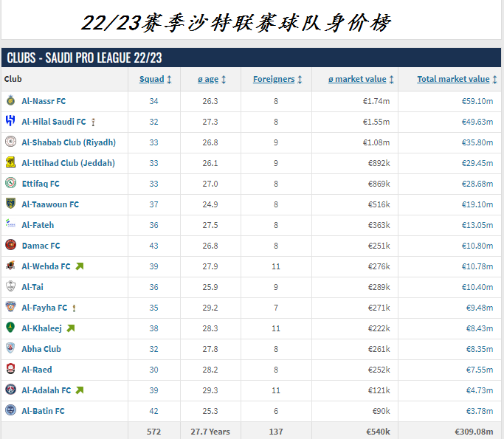Viewport: 504px width, 439px height.
Task: Sort by ø market value header
Action: (357, 79)
